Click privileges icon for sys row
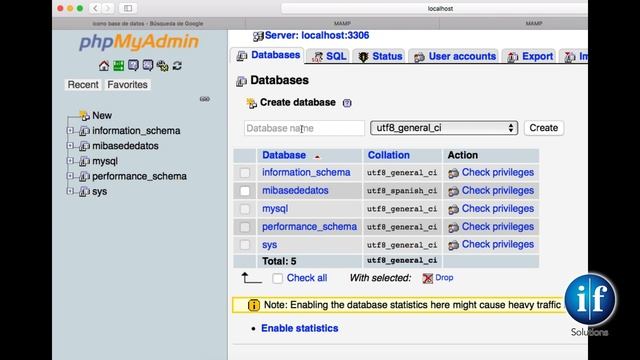Viewport: 640px width, 360px height. pos(453,245)
